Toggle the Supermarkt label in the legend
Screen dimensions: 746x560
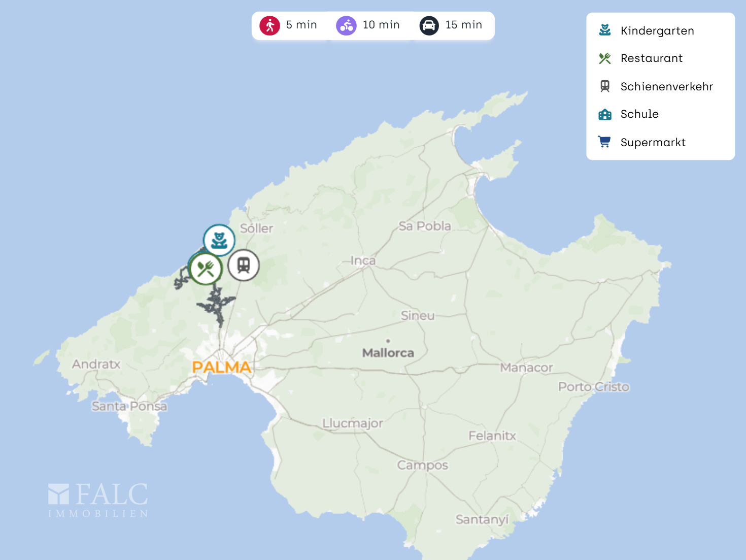[653, 143]
